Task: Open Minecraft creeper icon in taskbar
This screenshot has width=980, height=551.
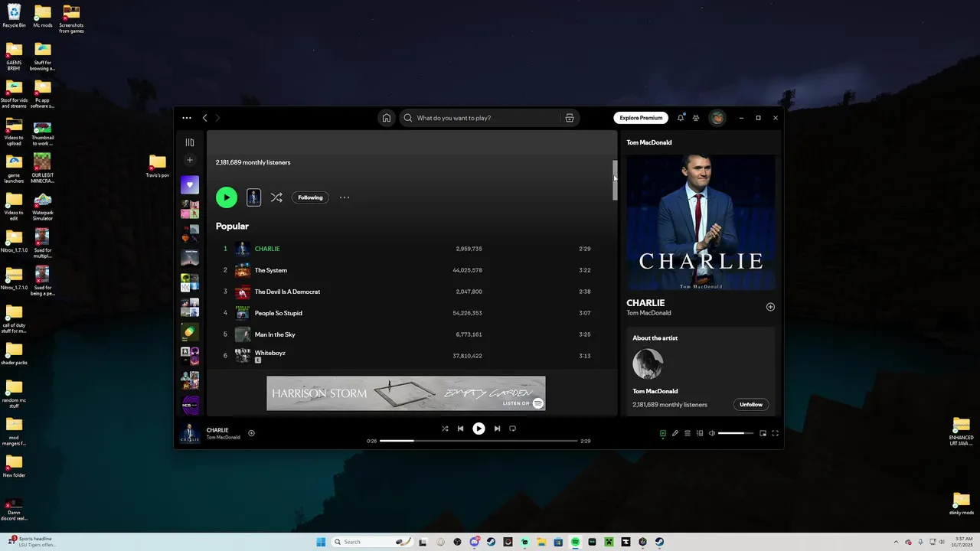Action: point(609,542)
